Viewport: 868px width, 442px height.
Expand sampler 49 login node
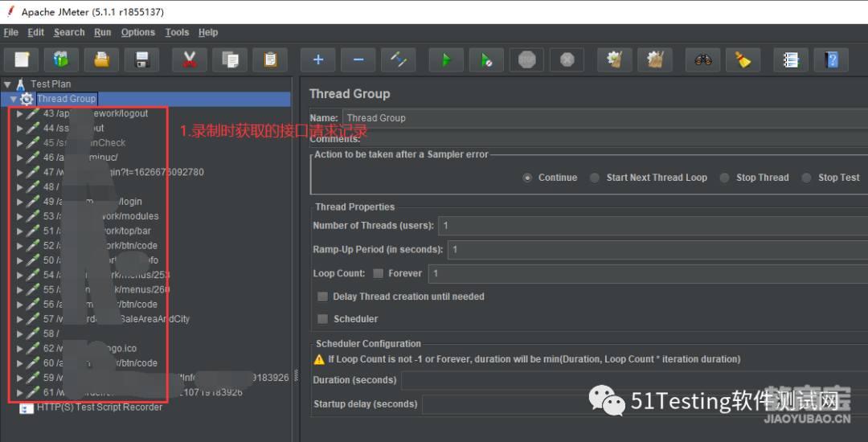pyautogui.click(x=20, y=202)
